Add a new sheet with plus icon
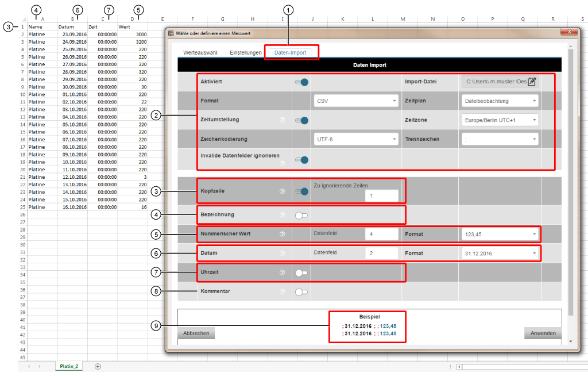Image resolution: width=588 pixels, height=376 pixels. [x=98, y=366]
